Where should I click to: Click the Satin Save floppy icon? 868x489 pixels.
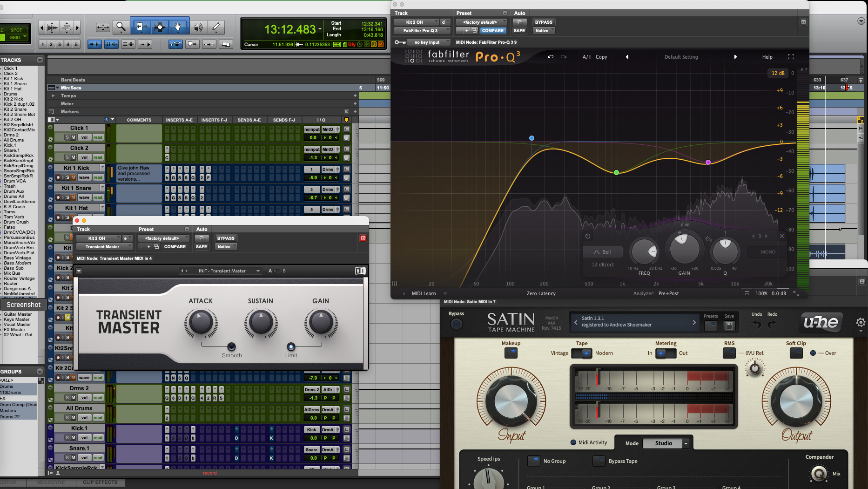(729, 326)
